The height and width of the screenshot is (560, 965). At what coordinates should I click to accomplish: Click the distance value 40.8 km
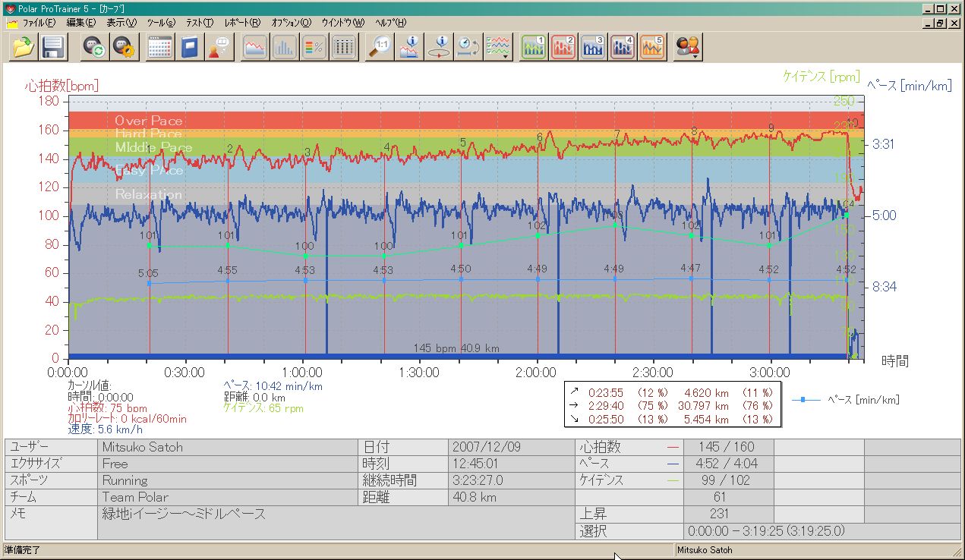pyautogui.click(x=475, y=497)
